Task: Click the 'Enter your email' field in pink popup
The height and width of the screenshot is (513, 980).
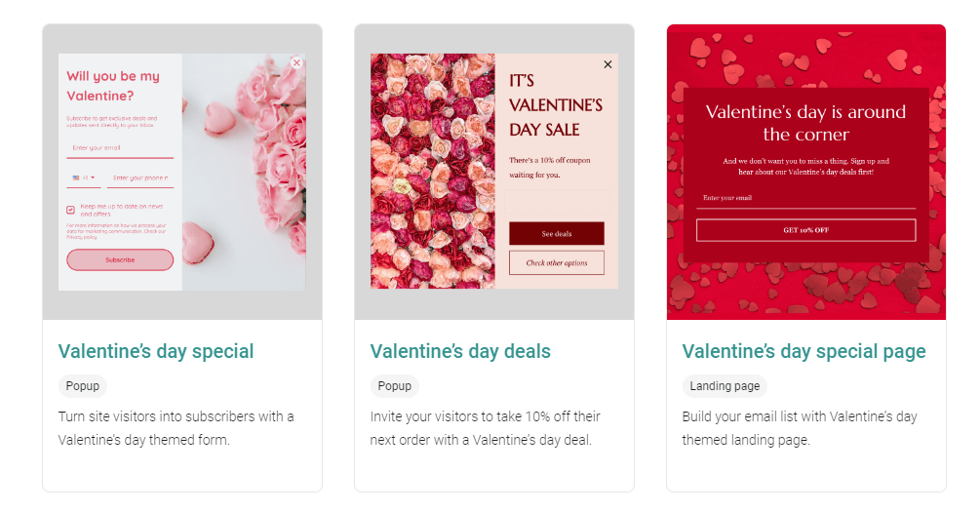Action: click(x=120, y=148)
